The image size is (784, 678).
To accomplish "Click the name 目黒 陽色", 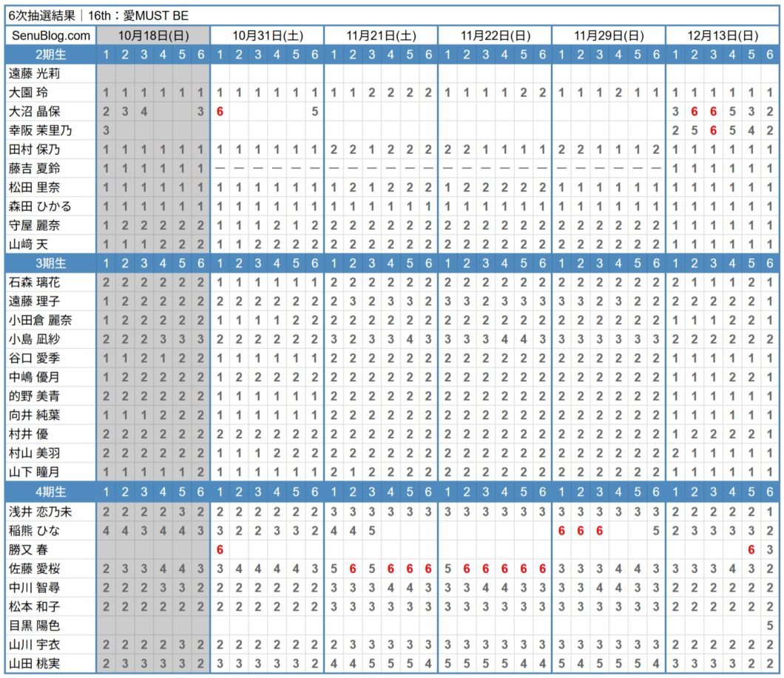I will (35, 626).
